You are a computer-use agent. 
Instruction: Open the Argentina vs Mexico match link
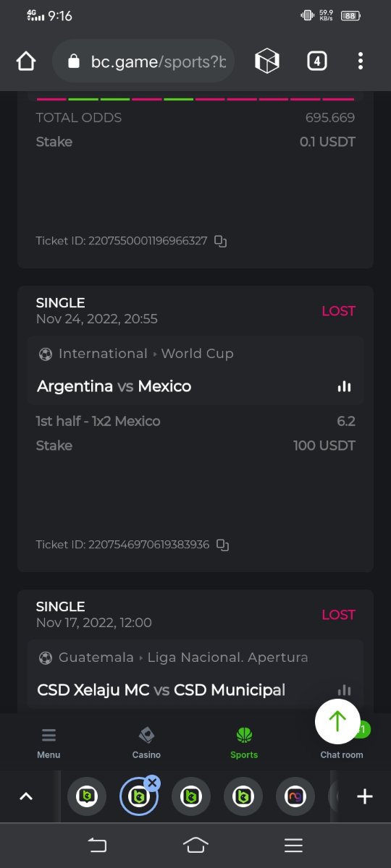pyautogui.click(x=114, y=386)
